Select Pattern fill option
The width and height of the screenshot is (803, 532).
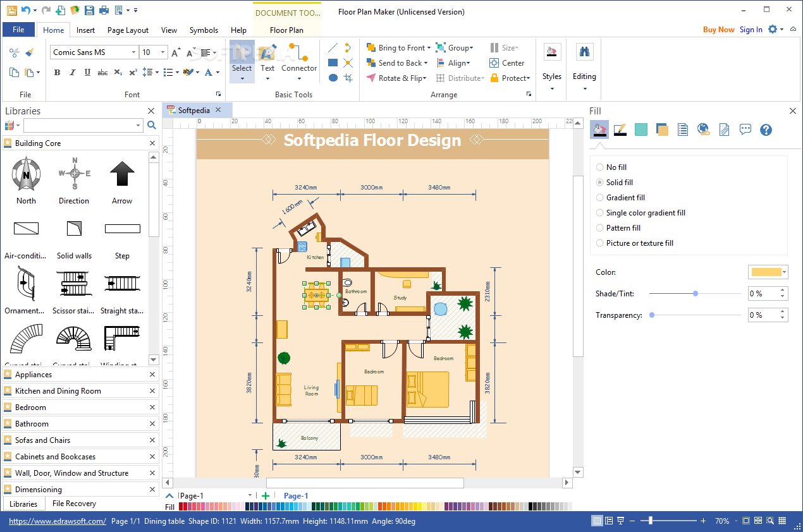tap(618, 228)
